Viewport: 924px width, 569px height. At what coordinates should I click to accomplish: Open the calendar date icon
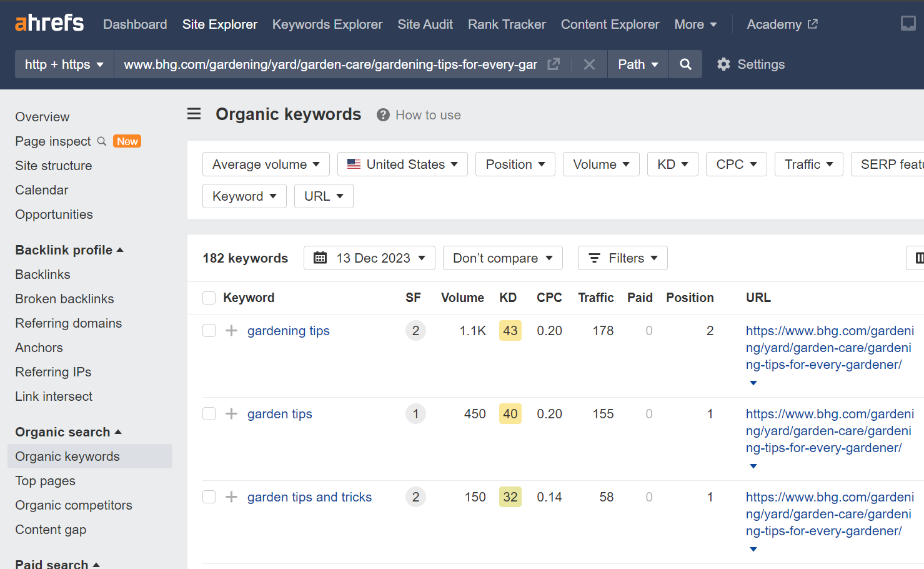click(x=320, y=258)
